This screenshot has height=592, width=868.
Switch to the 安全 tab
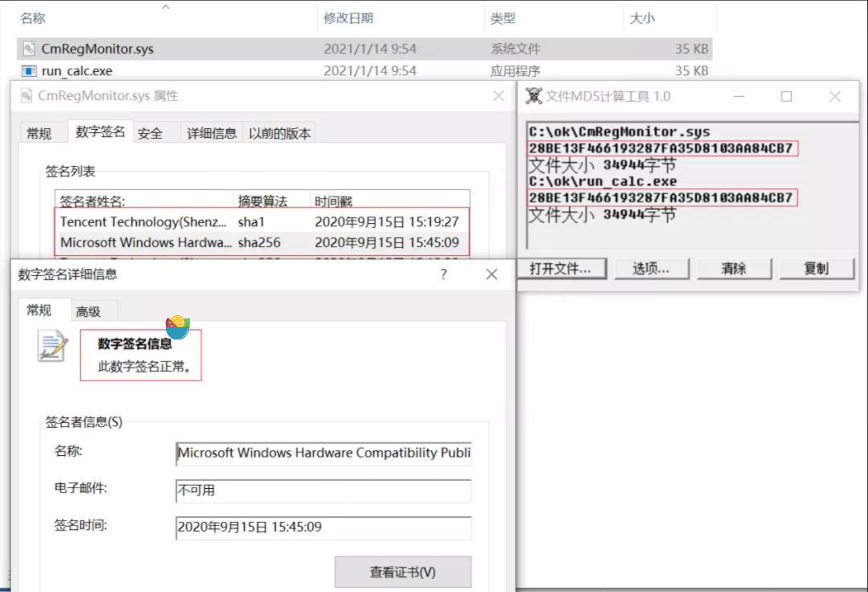coord(150,133)
